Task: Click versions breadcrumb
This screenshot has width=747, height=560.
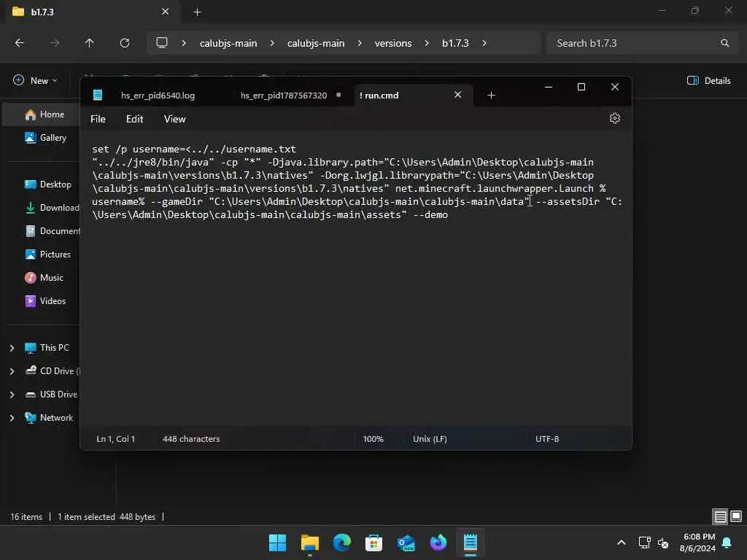Action: (393, 43)
